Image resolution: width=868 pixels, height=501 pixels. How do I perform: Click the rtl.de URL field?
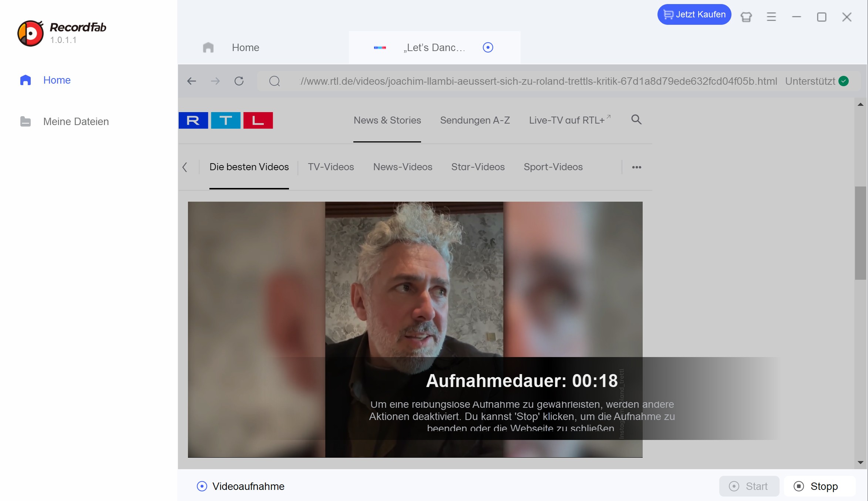538,81
